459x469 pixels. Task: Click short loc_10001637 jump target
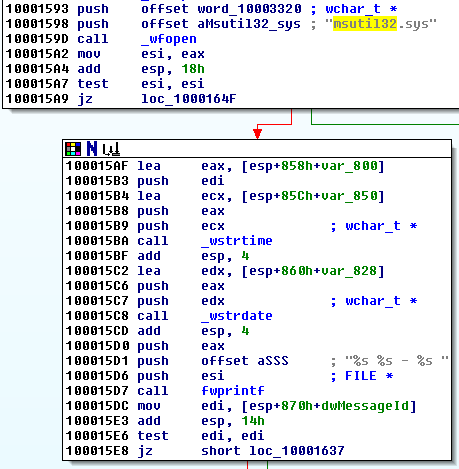point(273,451)
